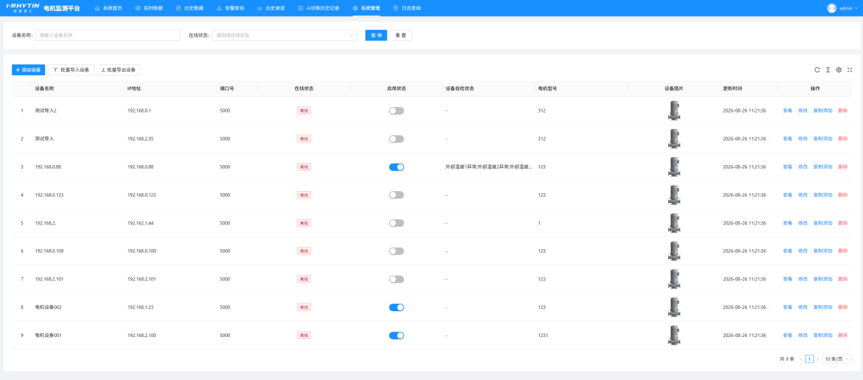Click the 重置 reset button
Screen dimensions: 863x380
tap(401, 35)
